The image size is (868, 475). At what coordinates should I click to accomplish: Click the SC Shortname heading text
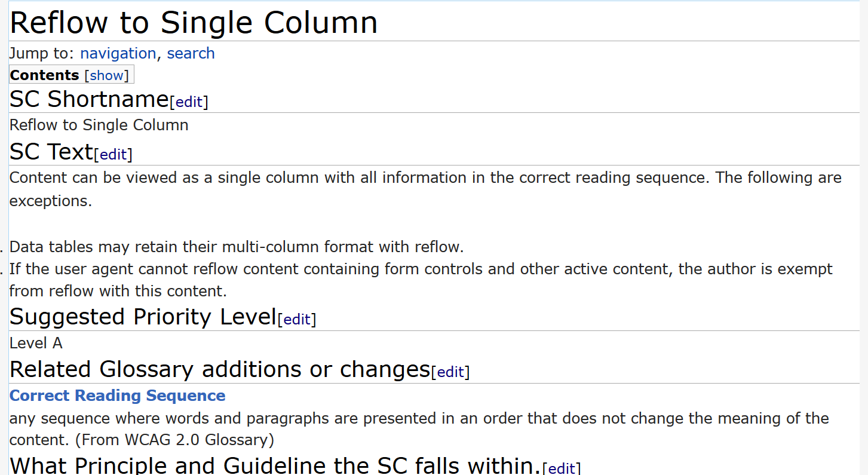89,99
